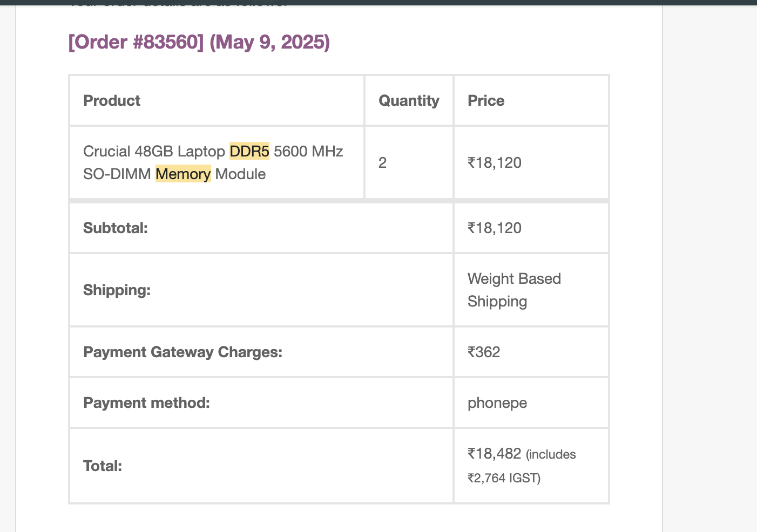Click the Subtotal amount ₹18,120
The image size is (757, 532).
click(495, 228)
